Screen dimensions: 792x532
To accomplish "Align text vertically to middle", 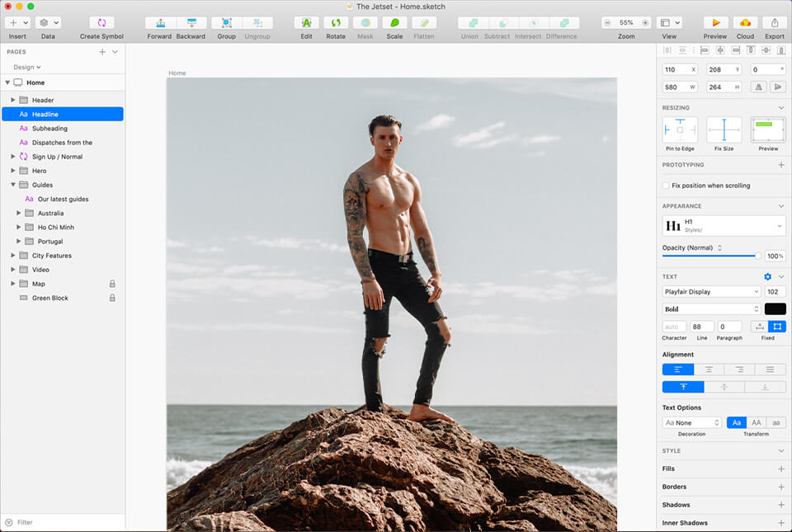I will 724,387.
